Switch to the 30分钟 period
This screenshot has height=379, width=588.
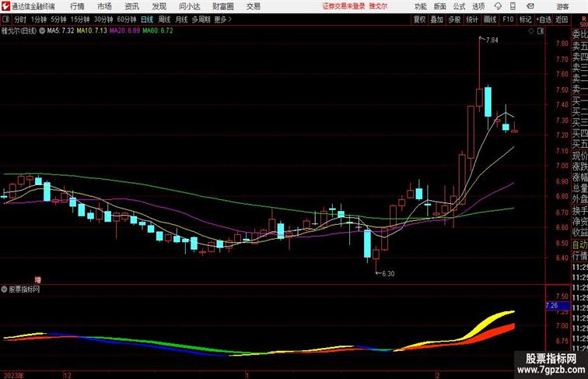103,19
